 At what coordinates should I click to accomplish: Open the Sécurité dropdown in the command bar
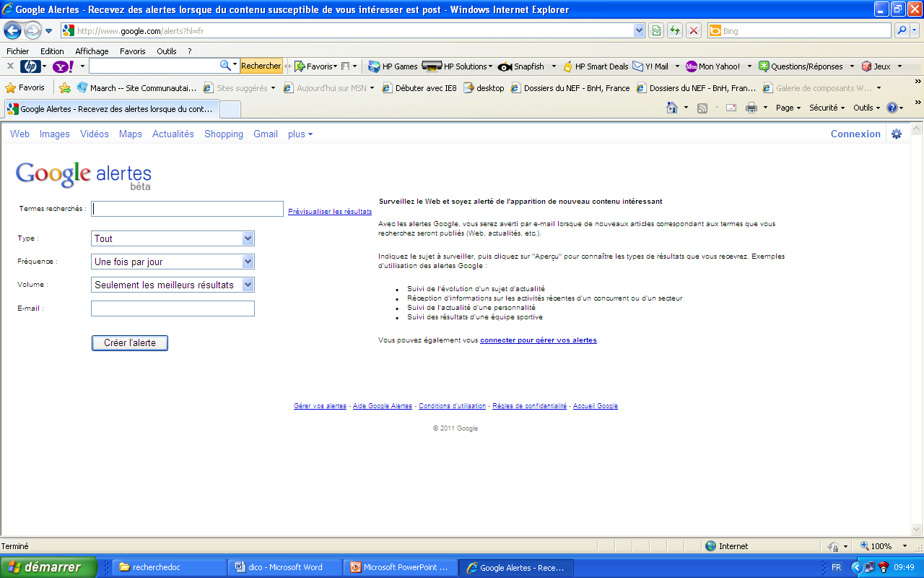(827, 108)
